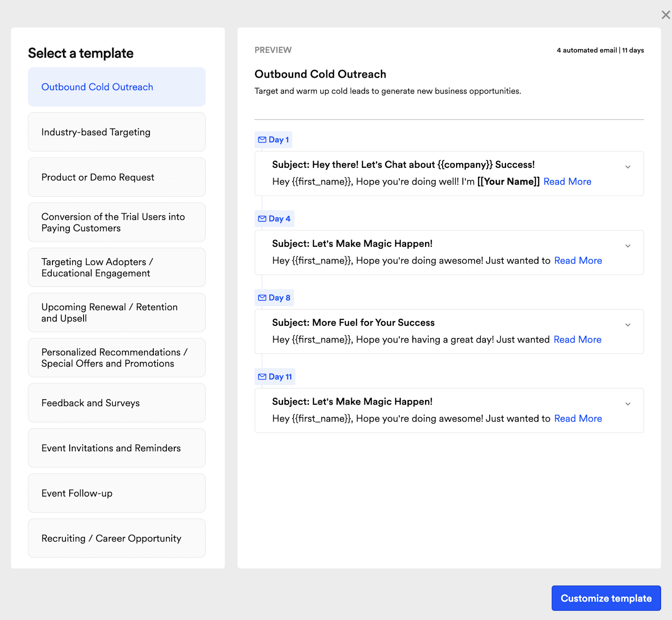Select Recruiting / Career Opportunity template
The width and height of the screenshot is (672, 620).
click(117, 538)
